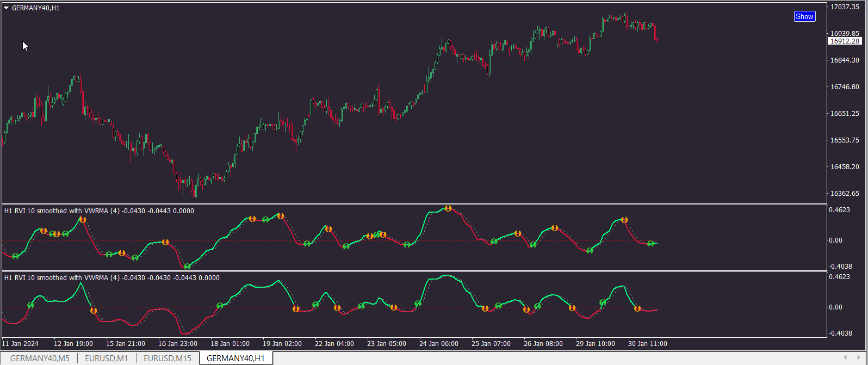Click the left tab-scroll arrow
The width and height of the screenshot is (868, 365).
pos(845,357)
